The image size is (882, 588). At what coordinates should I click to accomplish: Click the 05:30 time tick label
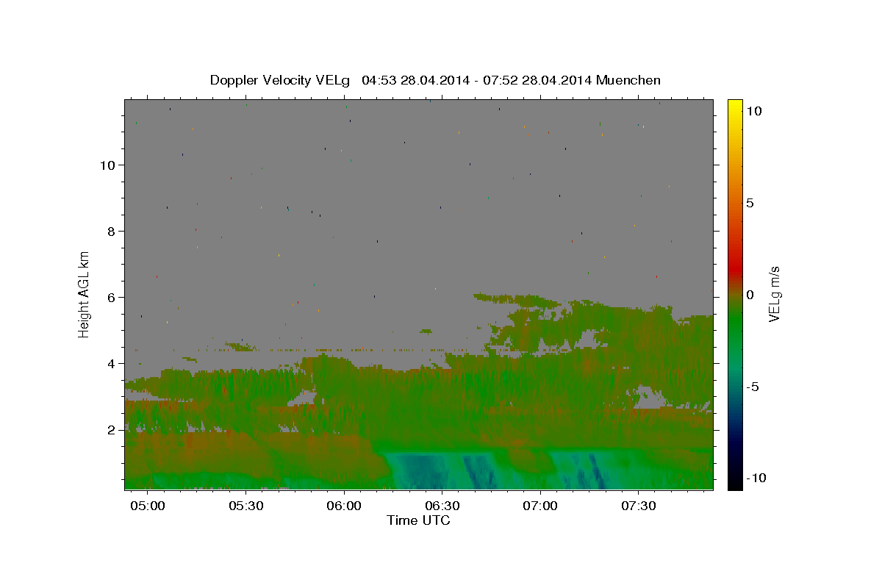pyautogui.click(x=246, y=506)
